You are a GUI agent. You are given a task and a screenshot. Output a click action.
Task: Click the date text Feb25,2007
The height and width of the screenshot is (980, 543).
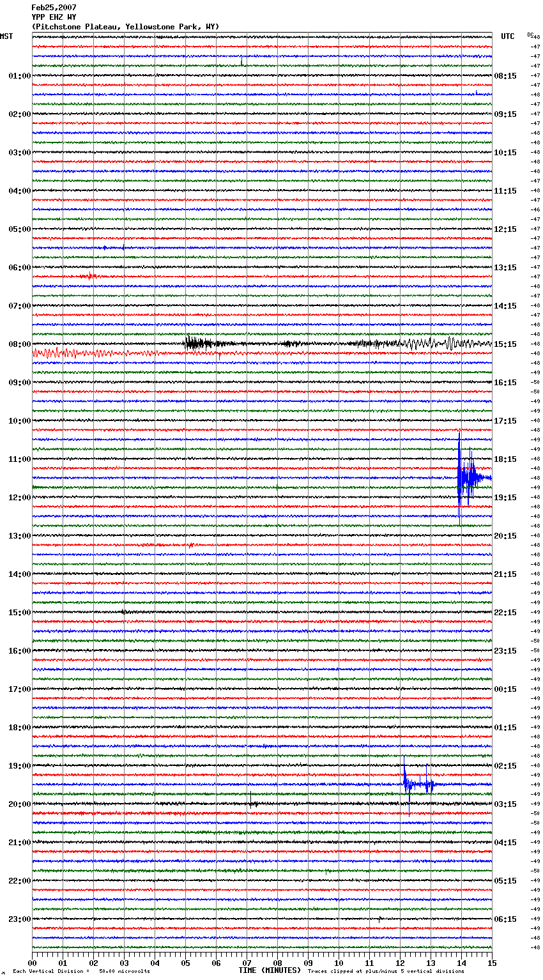pos(54,8)
